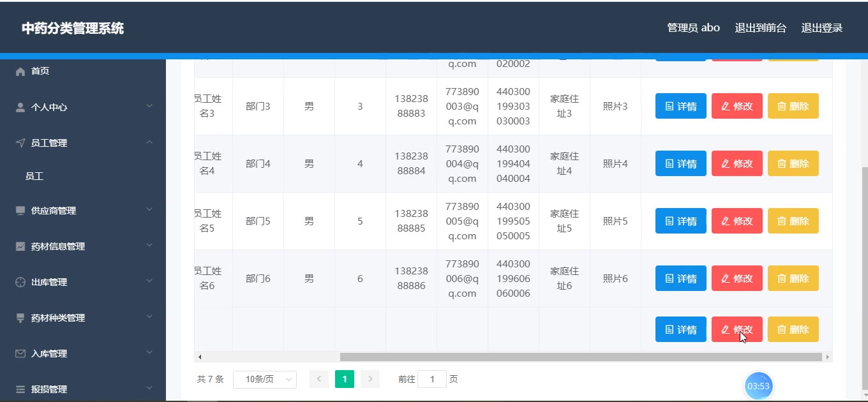Image resolution: width=868 pixels, height=402 pixels.
Task: Open 出库管理 menu label
Action: click(49, 282)
